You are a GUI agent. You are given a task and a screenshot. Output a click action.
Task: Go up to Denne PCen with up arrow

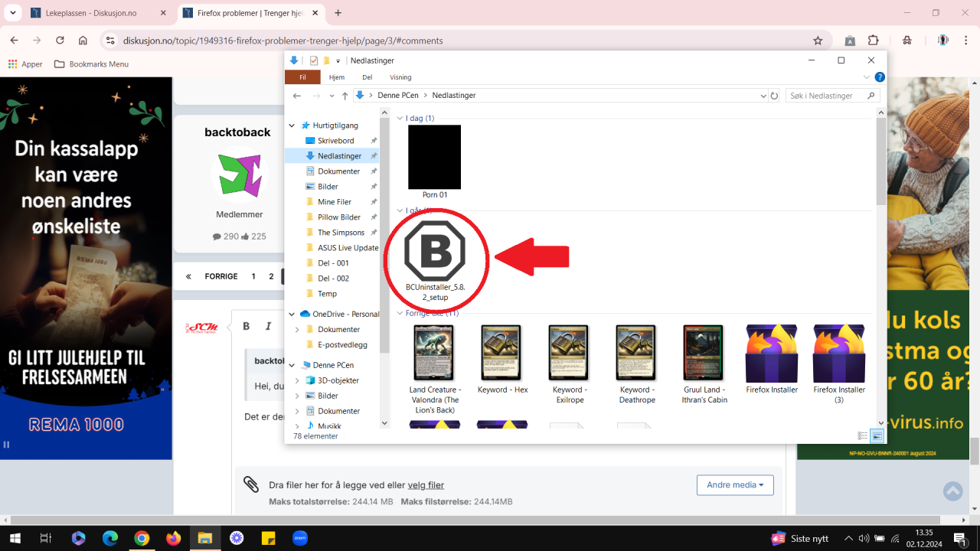[x=345, y=96]
